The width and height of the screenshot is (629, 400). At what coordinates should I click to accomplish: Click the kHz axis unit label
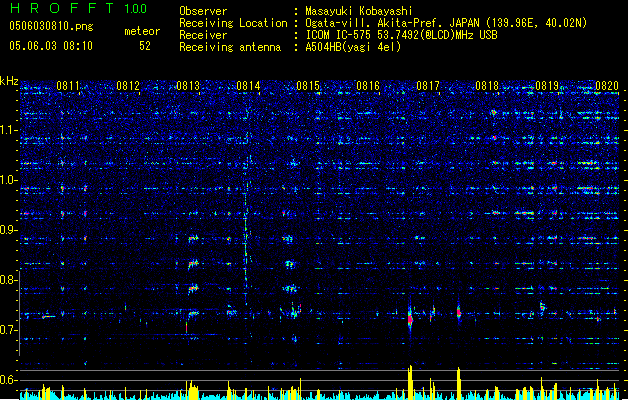[x=9, y=81]
